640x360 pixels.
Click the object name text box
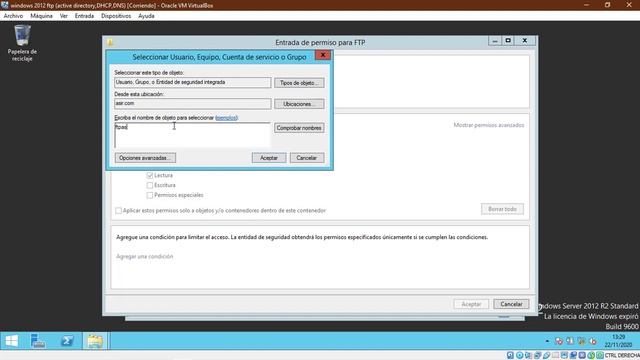point(192,135)
